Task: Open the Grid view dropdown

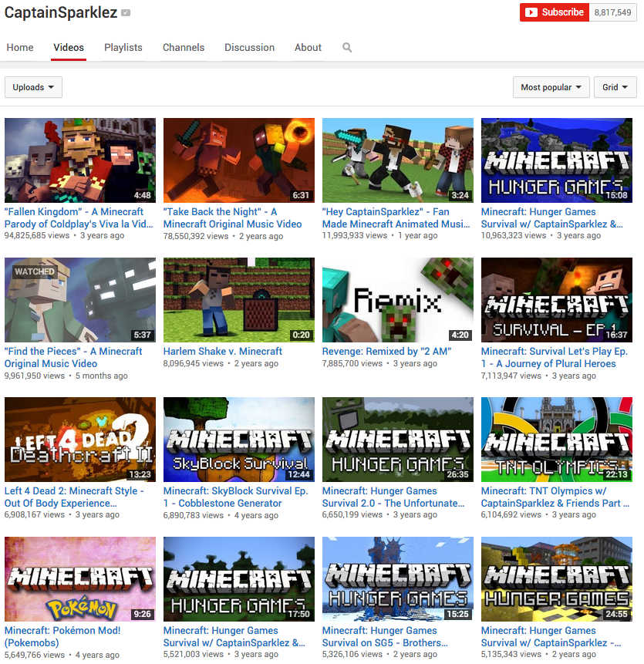Action: pos(615,87)
